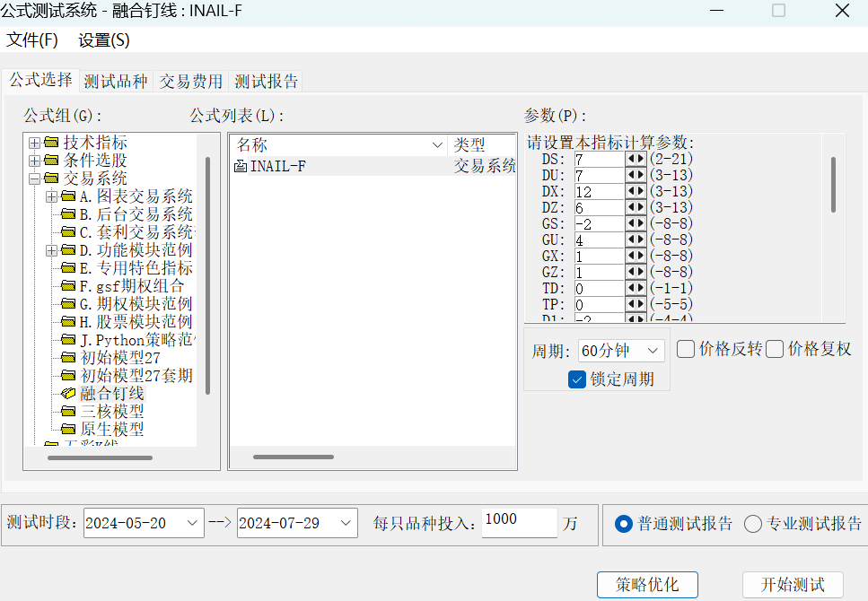The height and width of the screenshot is (601, 868).
Task: Select INAIL-F row in formula list
Action: 373,166
